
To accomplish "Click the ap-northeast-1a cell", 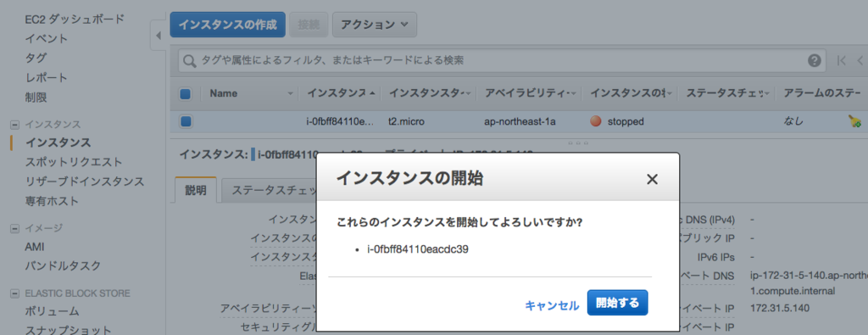I will click(x=520, y=121).
